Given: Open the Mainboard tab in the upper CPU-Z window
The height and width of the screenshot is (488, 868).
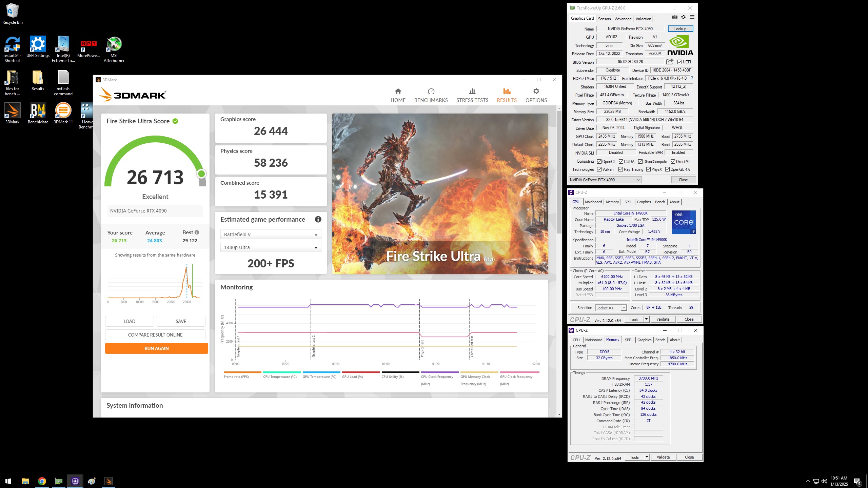Looking at the screenshot, I should pyautogui.click(x=593, y=202).
